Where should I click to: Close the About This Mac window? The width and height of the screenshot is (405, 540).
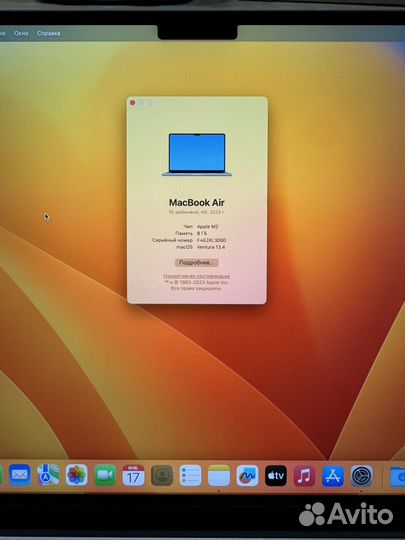pos(133,103)
